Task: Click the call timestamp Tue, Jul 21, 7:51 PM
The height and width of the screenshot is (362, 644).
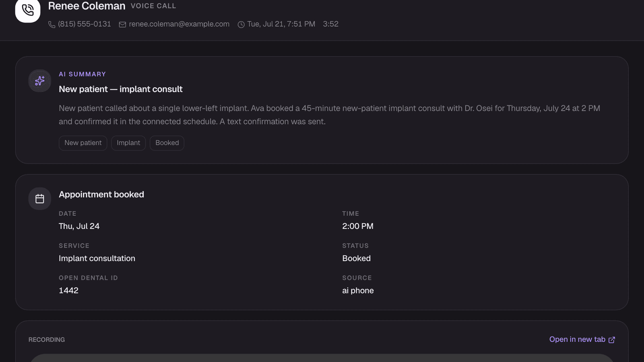Action: tap(281, 24)
